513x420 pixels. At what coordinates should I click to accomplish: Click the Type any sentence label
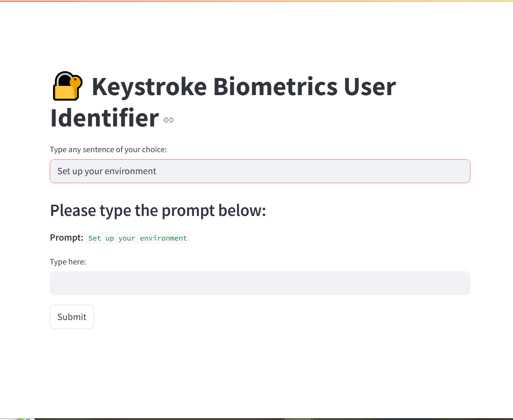pyautogui.click(x=108, y=150)
